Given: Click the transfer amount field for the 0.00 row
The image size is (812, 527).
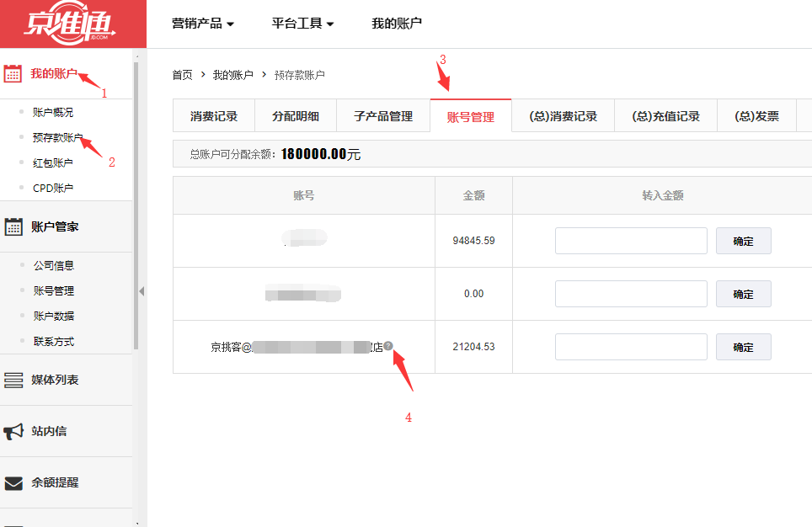Looking at the screenshot, I should pyautogui.click(x=631, y=294).
